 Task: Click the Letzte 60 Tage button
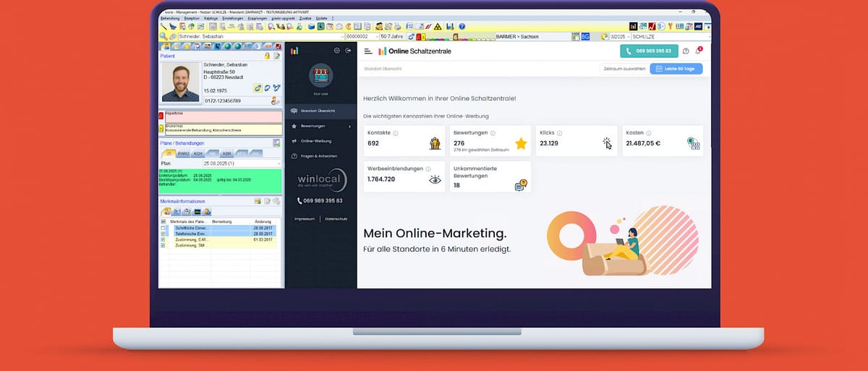676,69
